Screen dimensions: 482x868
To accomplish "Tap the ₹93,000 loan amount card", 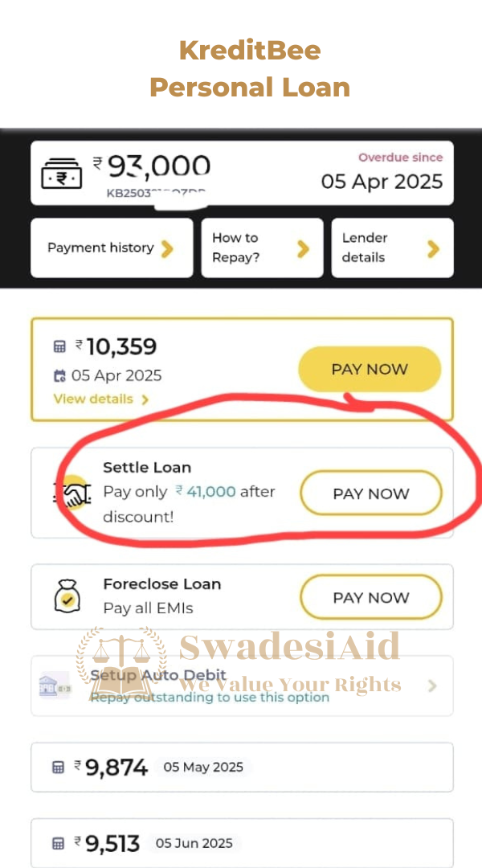I will [x=241, y=173].
